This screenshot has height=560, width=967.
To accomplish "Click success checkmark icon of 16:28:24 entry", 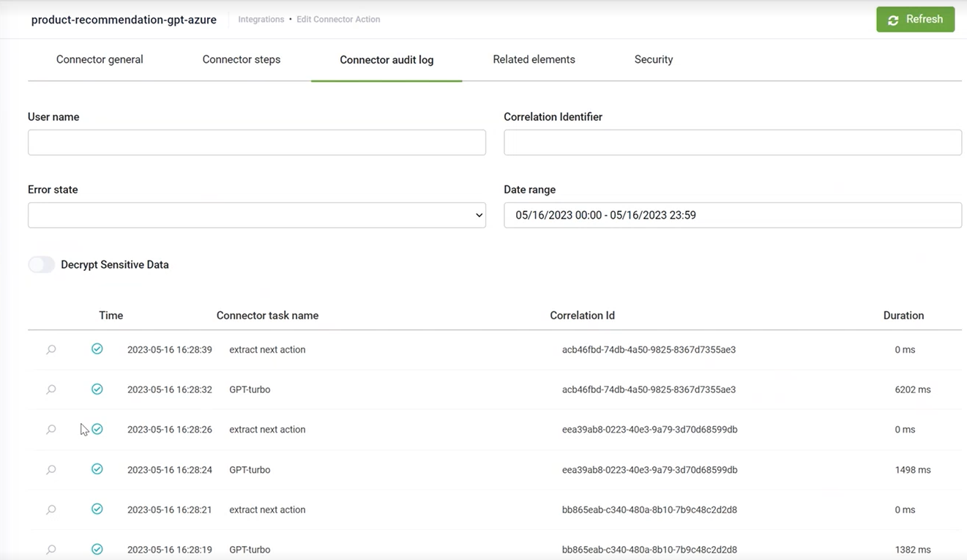I will click(97, 469).
